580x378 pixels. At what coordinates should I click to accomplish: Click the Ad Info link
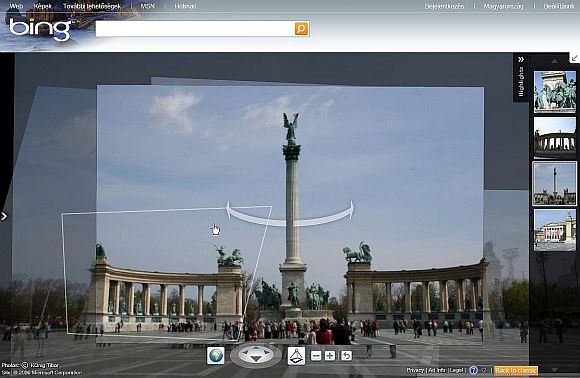coord(437,370)
